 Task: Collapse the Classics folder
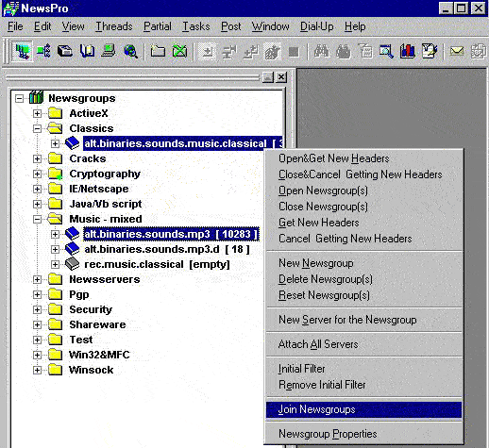(x=37, y=128)
